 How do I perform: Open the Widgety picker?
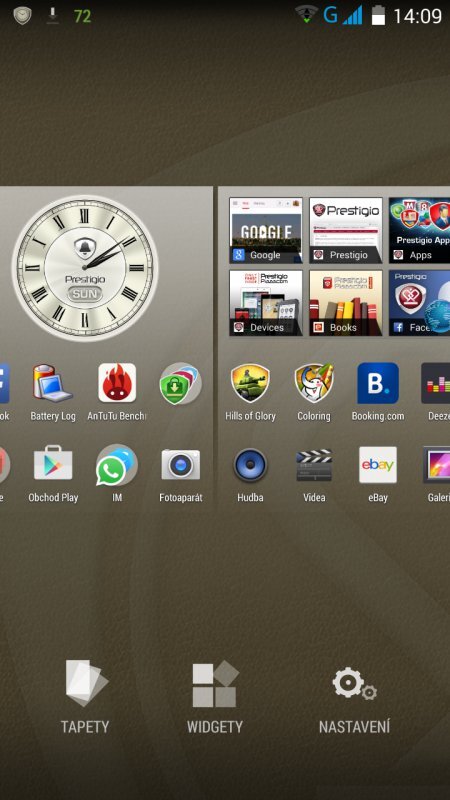pyautogui.click(x=215, y=696)
